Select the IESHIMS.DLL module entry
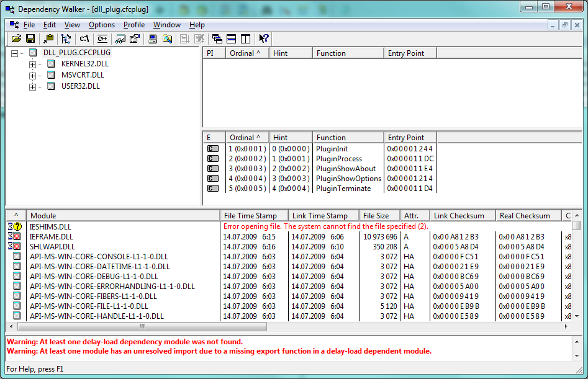 click(x=50, y=227)
